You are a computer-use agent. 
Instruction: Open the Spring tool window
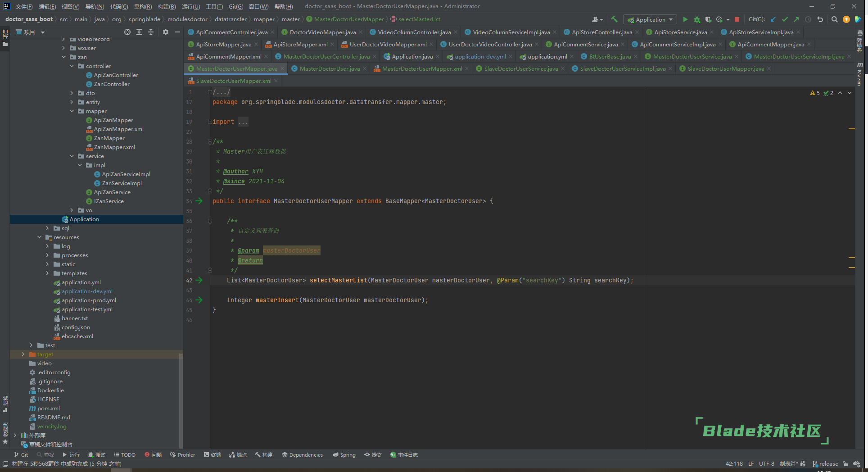click(344, 454)
